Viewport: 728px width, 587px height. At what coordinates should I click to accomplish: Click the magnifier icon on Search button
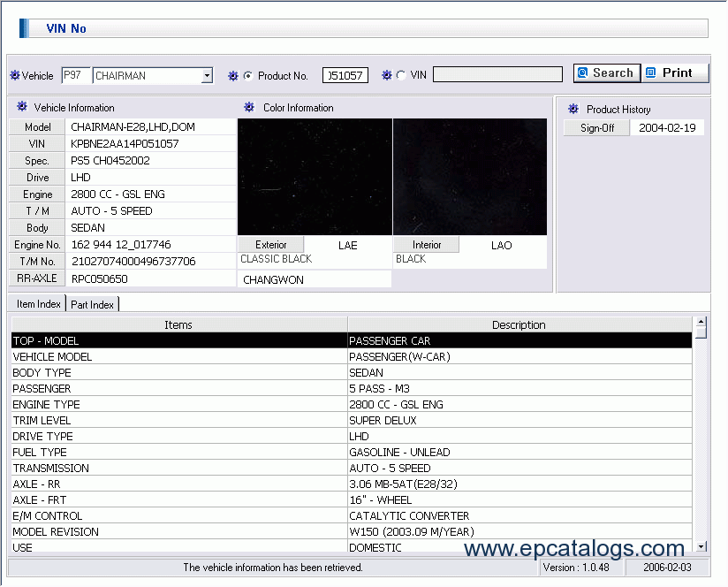coord(583,72)
